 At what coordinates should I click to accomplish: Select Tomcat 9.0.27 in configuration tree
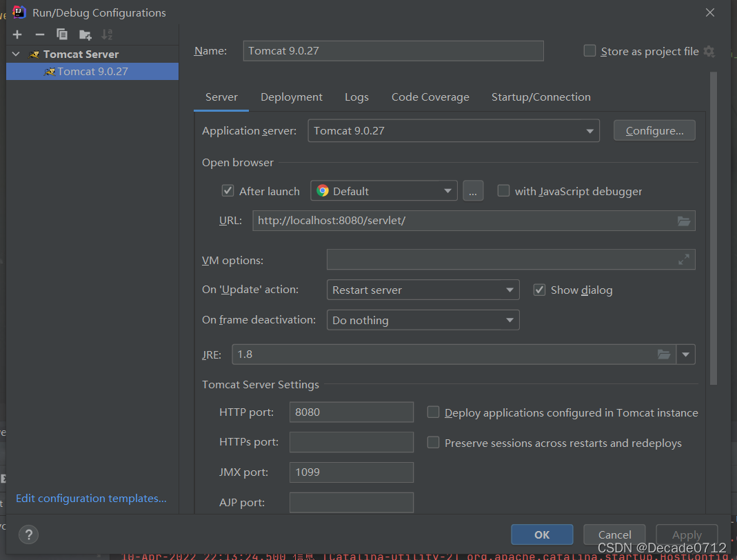(92, 72)
